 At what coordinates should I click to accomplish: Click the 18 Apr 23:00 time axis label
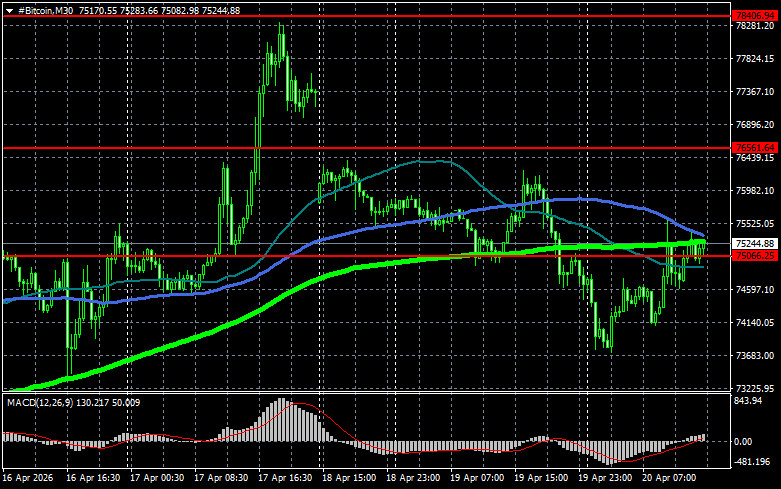coord(413,478)
